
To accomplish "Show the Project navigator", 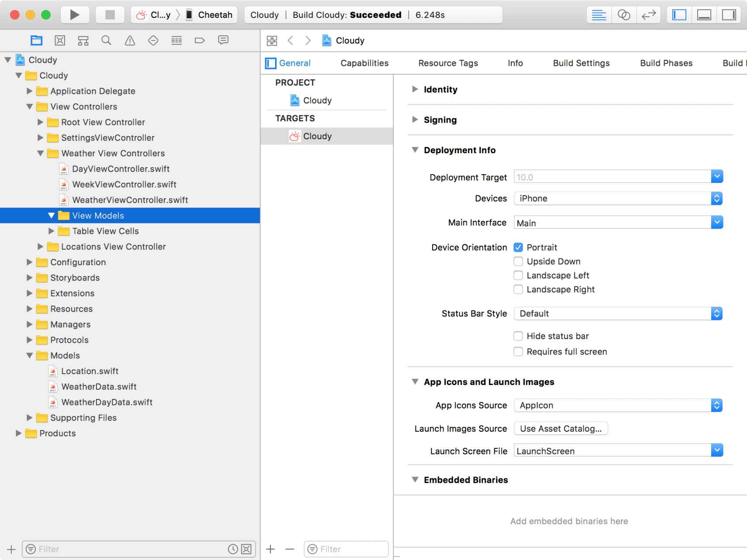I will [37, 41].
